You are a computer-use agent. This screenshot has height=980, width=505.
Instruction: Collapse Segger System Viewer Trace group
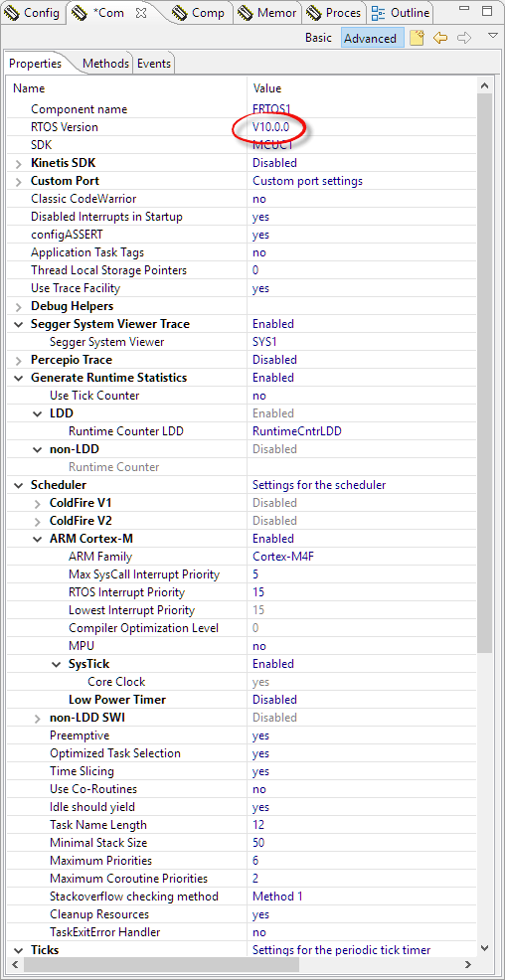point(18,324)
